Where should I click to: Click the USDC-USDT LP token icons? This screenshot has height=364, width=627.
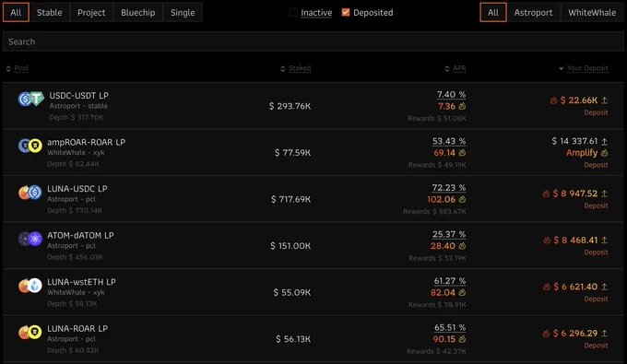[x=30, y=99]
